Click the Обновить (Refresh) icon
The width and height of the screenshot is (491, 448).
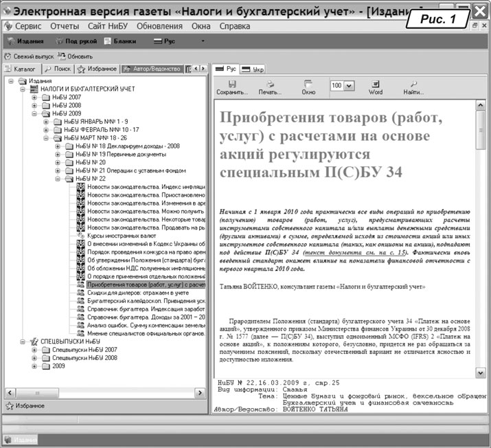click(x=62, y=56)
